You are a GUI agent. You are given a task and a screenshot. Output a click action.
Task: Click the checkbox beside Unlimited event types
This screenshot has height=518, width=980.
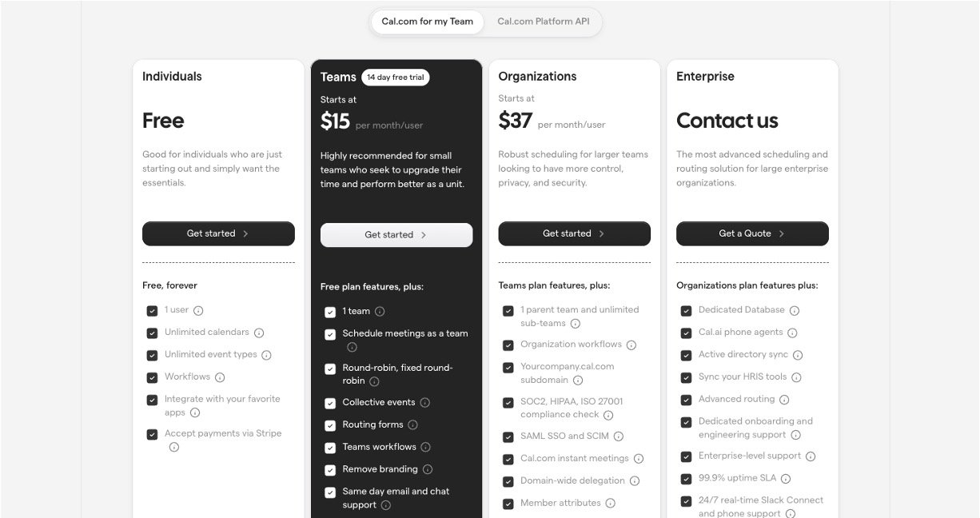152,355
